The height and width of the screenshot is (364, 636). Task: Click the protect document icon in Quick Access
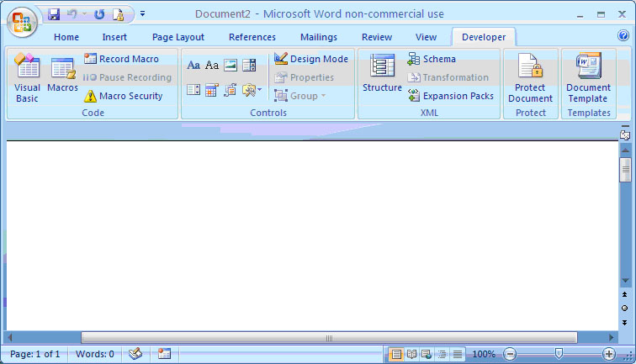click(x=118, y=14)
